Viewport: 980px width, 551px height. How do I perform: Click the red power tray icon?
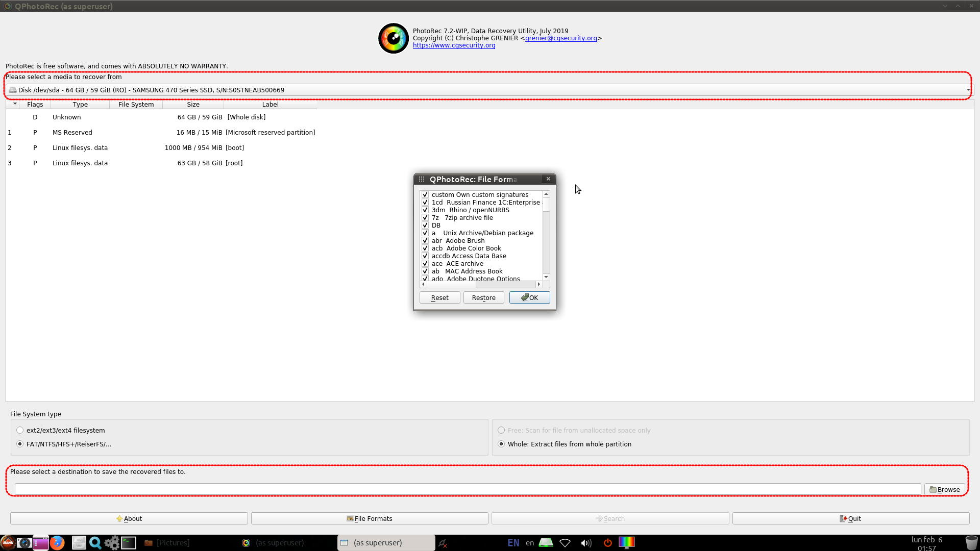[607, 543]
